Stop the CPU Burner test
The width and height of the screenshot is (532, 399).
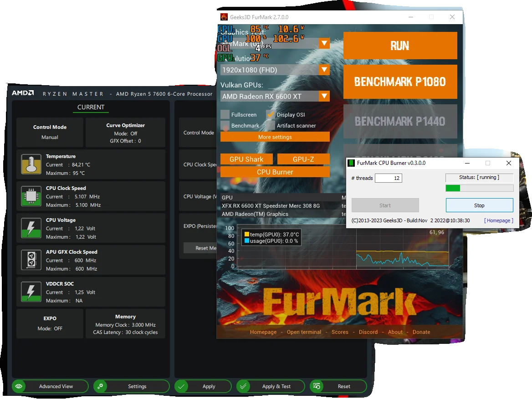click(x=480, y=205)
